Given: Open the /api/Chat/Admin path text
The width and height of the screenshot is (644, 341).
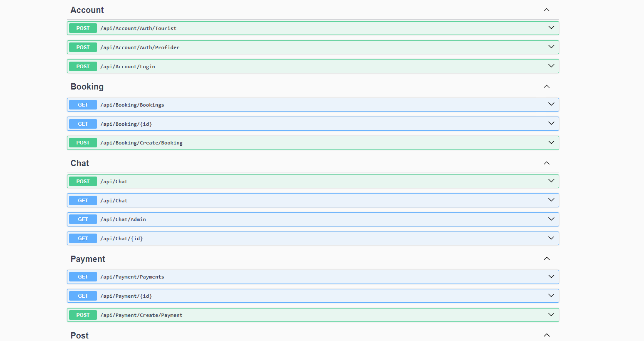Looking at the screenshot, I should 123,219.
